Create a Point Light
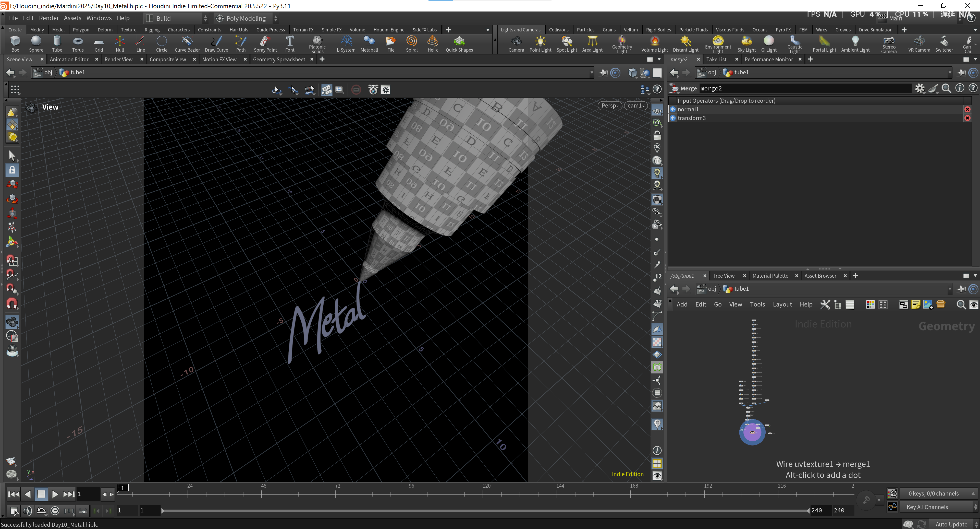The height and width of the screenshot is (529, 980). point(540,44)
